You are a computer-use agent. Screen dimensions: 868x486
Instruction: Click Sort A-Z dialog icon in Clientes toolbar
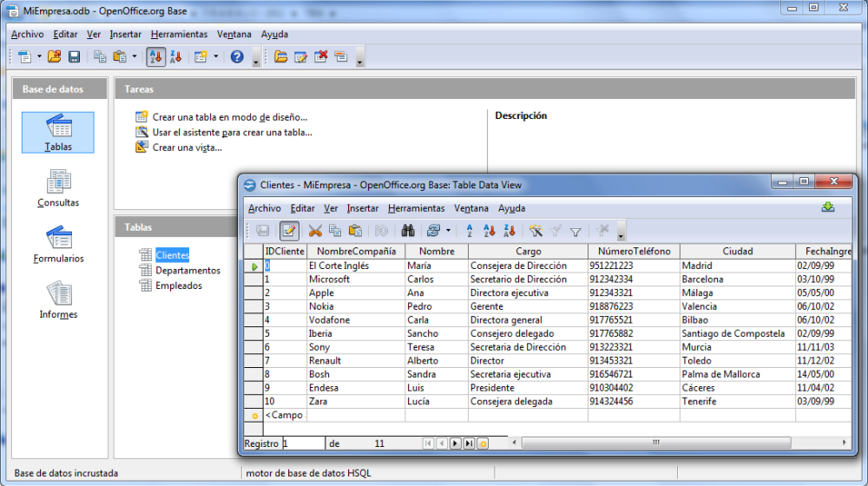click(469, 231)
